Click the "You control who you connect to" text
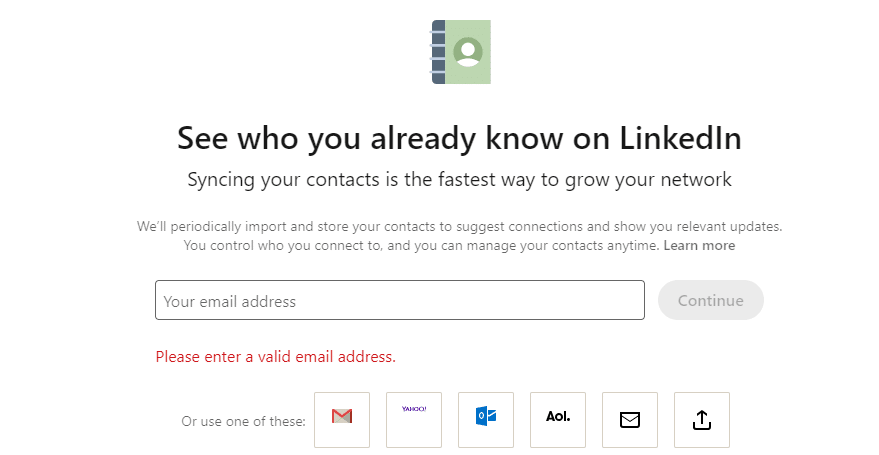879x455 pixels. tap(421, 245)
